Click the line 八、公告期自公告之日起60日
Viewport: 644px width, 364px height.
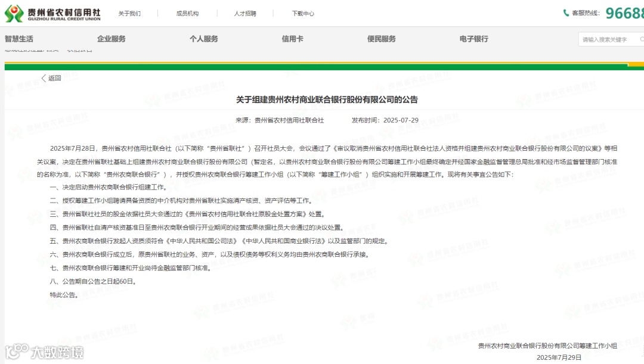[93, 282]
